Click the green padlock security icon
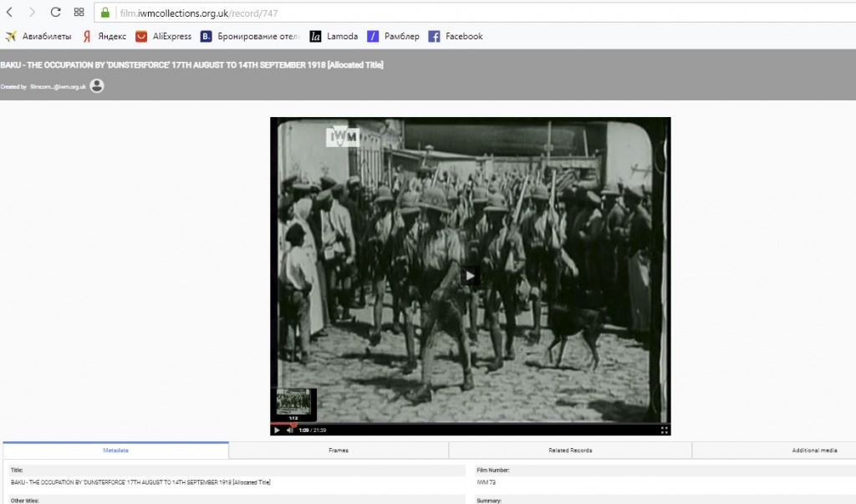Image resolution: width=856 pixels, height=504 pixels. point(105,13)
